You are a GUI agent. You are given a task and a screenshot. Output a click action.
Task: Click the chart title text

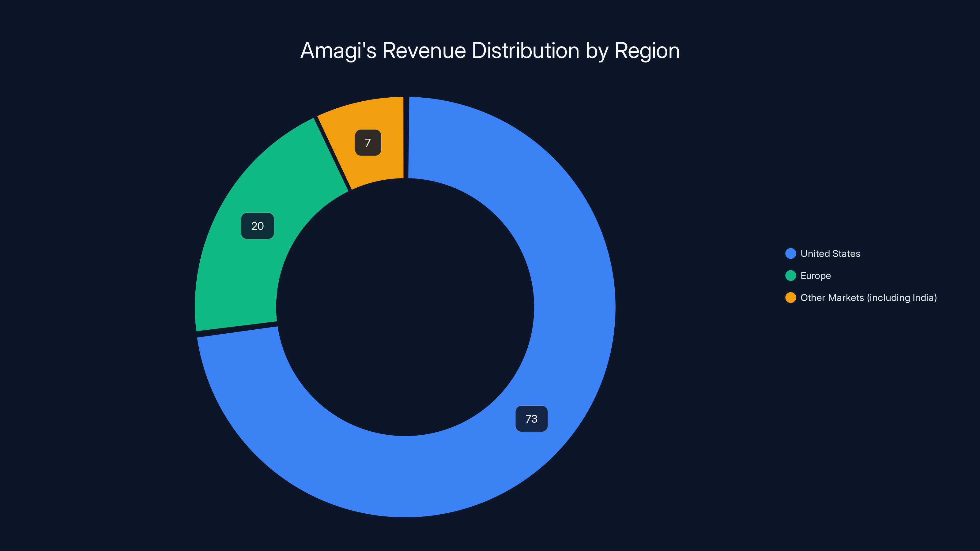(x=490, y=50)
